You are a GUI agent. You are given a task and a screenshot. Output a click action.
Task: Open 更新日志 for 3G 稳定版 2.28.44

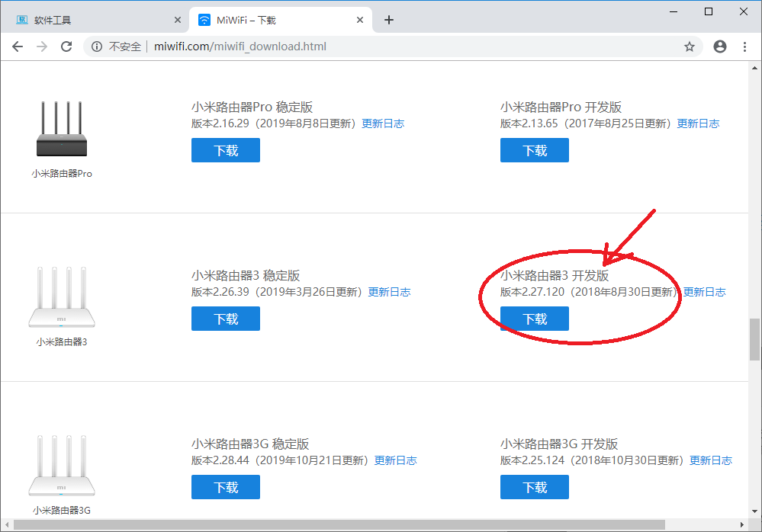(x=396, y=460)
